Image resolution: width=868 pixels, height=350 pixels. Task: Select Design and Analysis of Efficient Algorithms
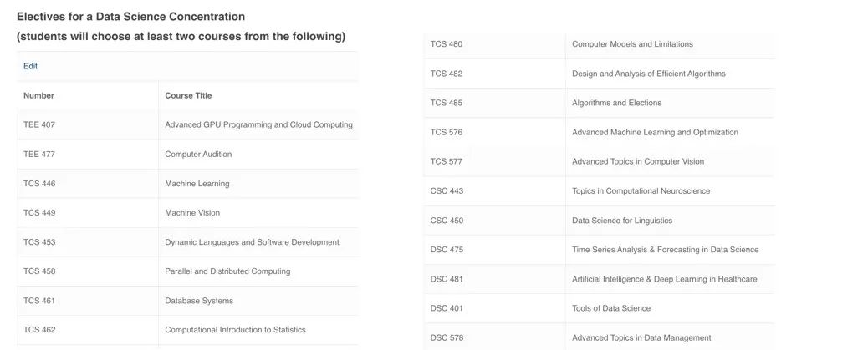648,74
